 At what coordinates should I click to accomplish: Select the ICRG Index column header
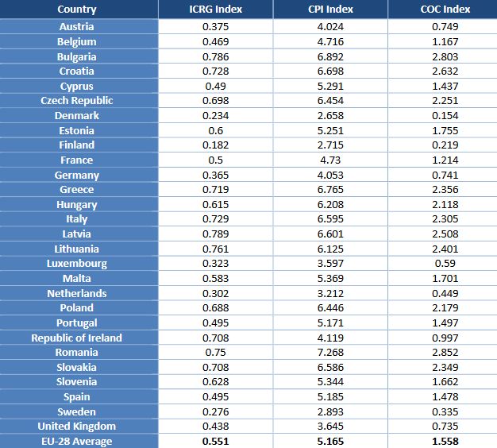216,10
